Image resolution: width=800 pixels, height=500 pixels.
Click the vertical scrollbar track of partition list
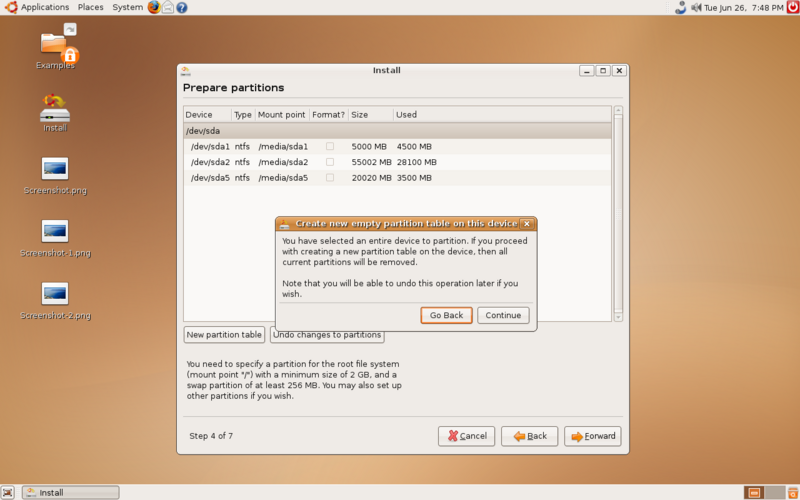click(618, 214)
